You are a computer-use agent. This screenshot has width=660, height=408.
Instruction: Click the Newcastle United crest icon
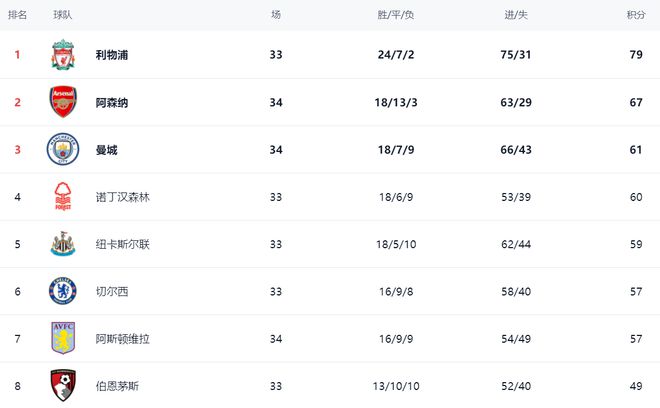pos(63,244)
